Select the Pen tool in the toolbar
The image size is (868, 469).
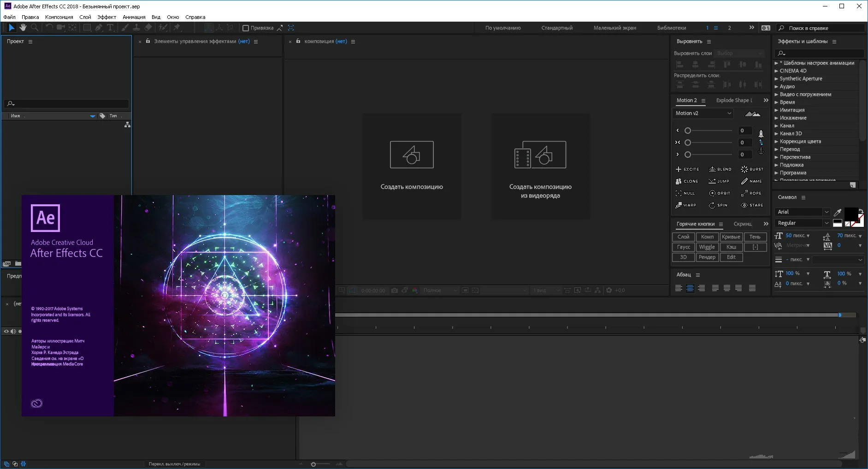(99, 28)
